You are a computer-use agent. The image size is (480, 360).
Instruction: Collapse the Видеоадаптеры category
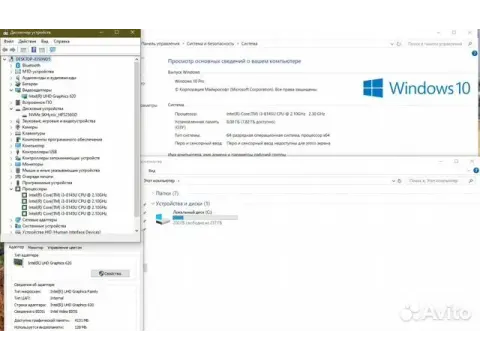(x=11, y=90)
